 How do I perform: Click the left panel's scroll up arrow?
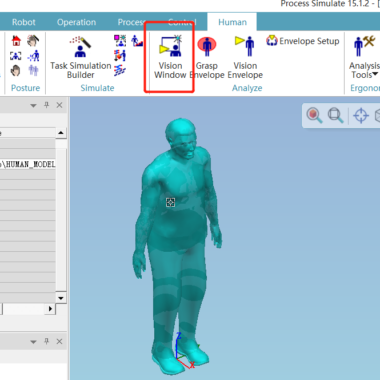pos(61,133)
